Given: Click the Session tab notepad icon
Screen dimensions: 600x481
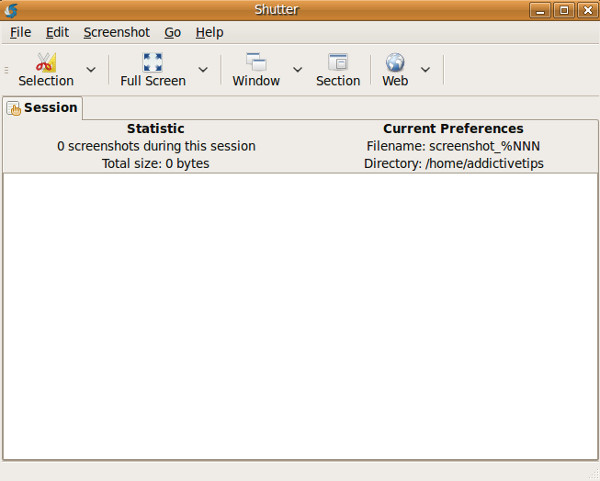Looking at the screenshot, I should 13,108.
